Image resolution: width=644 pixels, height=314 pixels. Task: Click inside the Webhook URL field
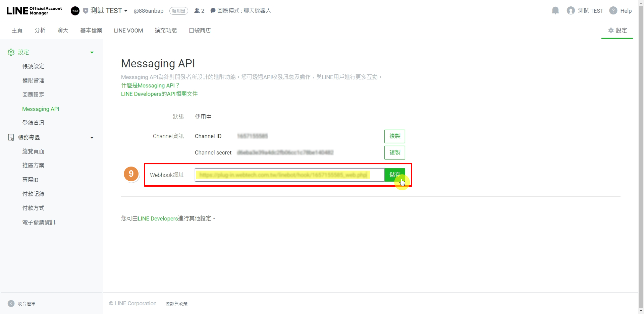(x=289, y=175)
